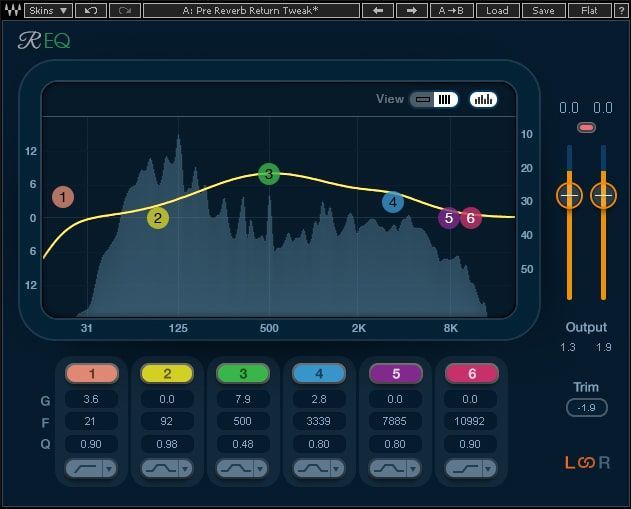Select band 1 node on the graph
Viewport: 631px width, 509px height.
63,197
